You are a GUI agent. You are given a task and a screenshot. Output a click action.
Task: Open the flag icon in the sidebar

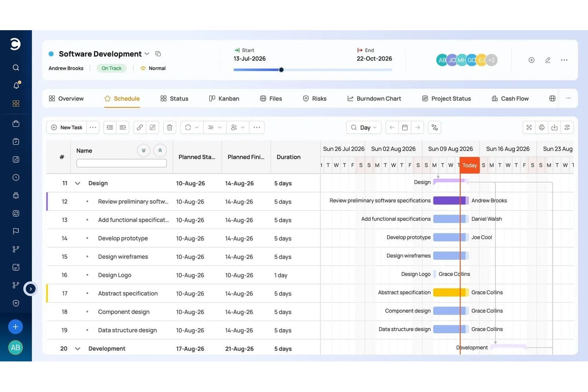click(16, 231)
